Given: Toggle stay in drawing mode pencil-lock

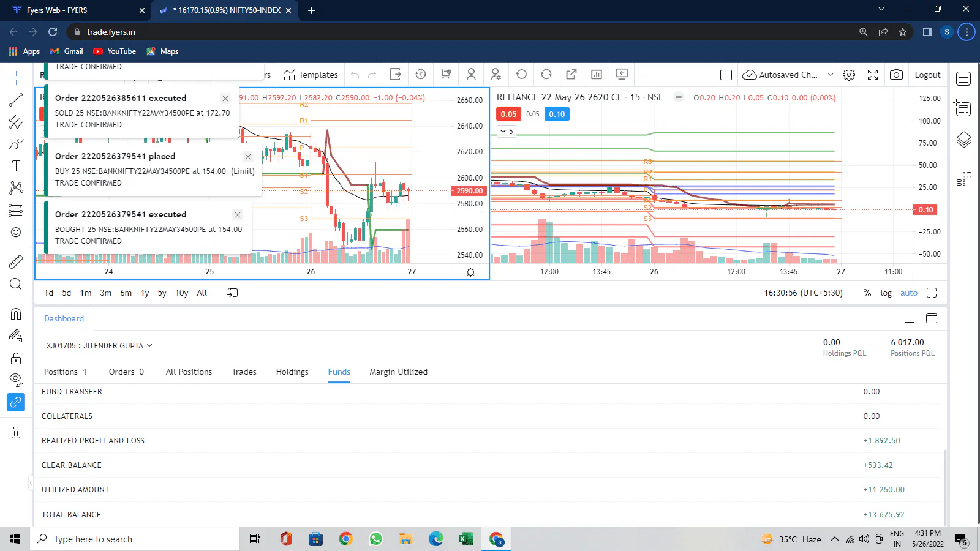Looking at the screenshot, I should pos(16,336).
